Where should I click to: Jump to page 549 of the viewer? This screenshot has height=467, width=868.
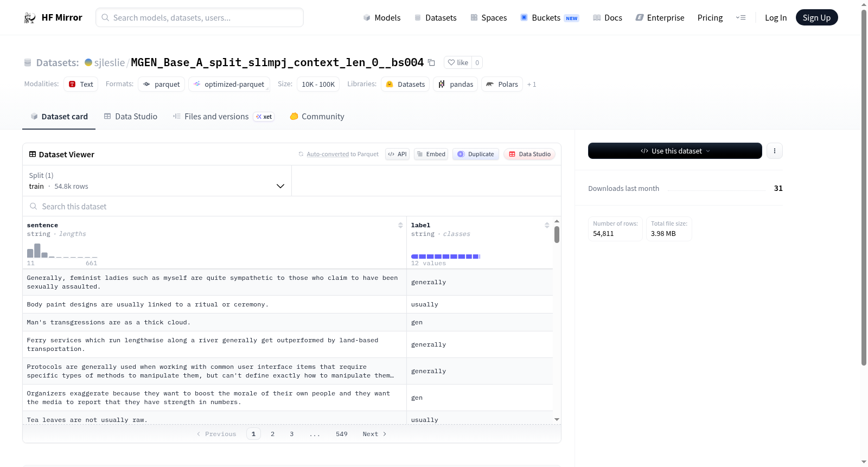click(x=342, y=434)
